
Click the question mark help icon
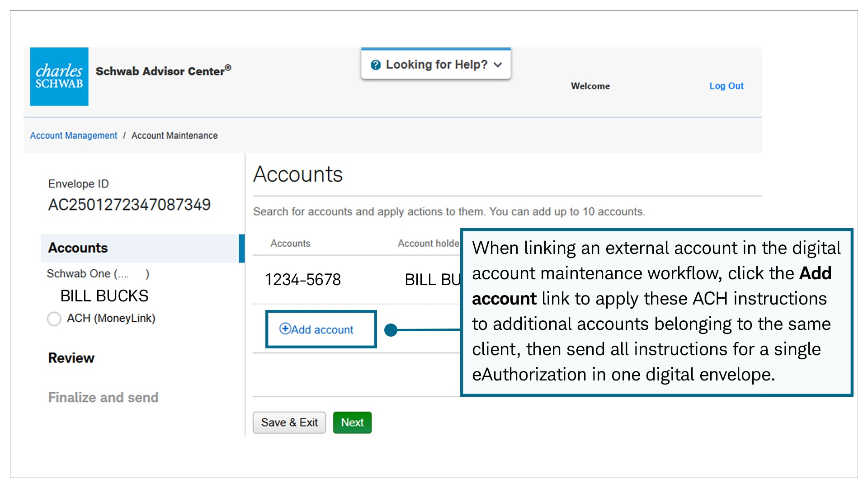376,65
